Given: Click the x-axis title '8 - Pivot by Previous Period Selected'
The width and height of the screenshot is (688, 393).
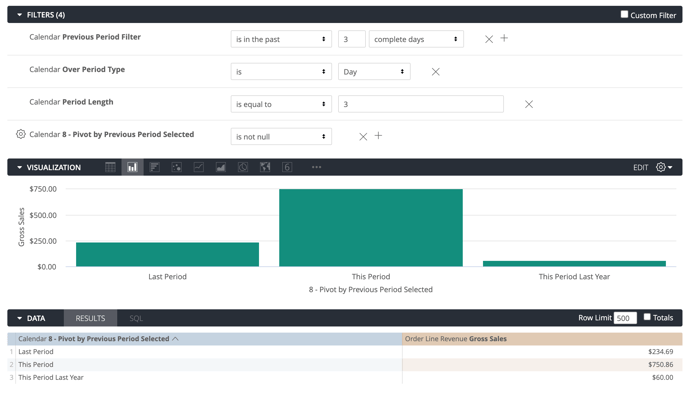Looking at the screenshot, I should point(371,289).
